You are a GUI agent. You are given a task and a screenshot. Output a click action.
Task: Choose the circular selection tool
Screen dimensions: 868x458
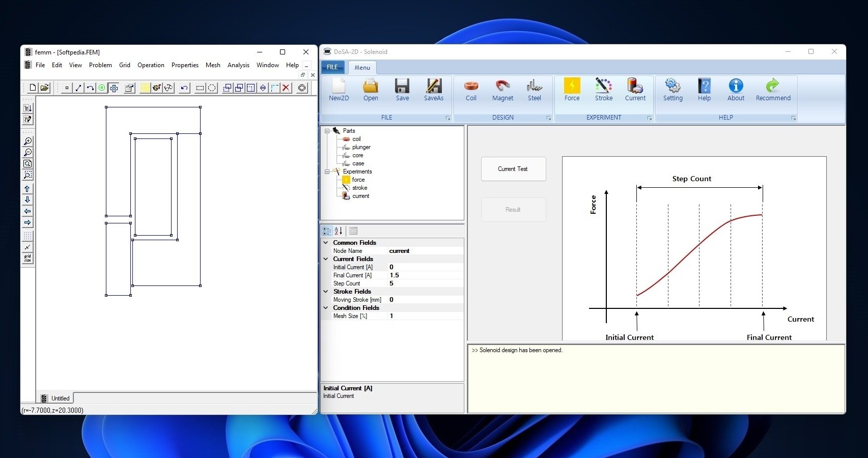point(212,88)
